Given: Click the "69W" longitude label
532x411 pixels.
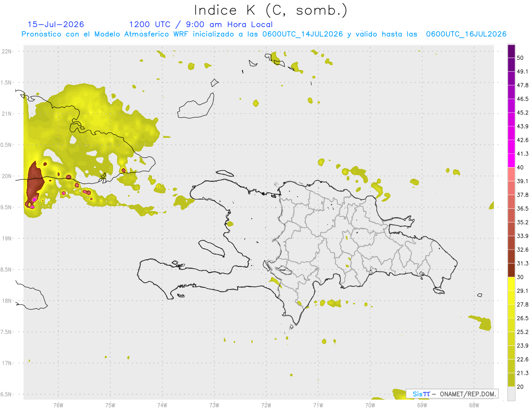Looking at the screenshot, I should 422,405.
